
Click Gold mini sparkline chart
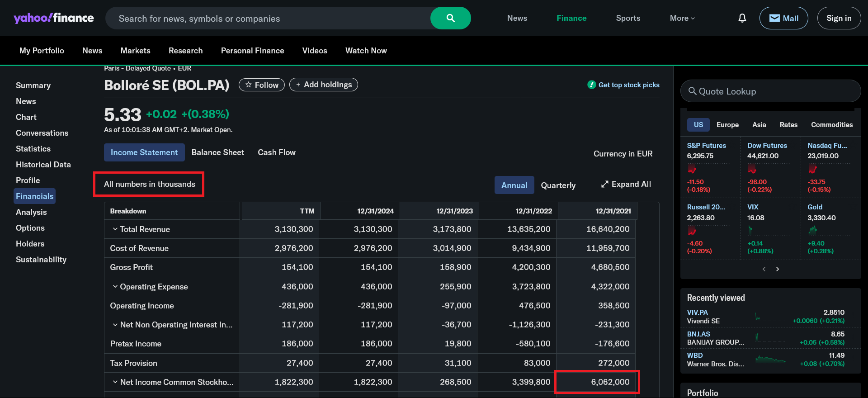coord(828,231)
